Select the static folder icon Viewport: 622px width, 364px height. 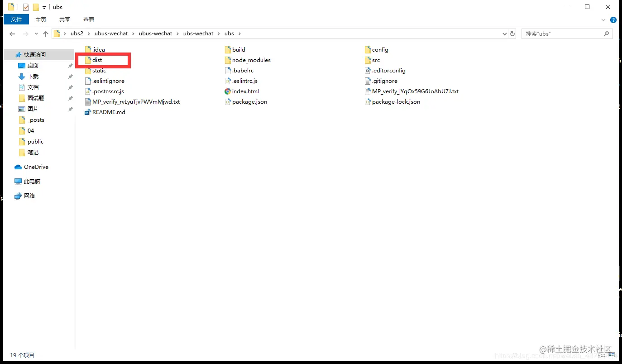88,70
